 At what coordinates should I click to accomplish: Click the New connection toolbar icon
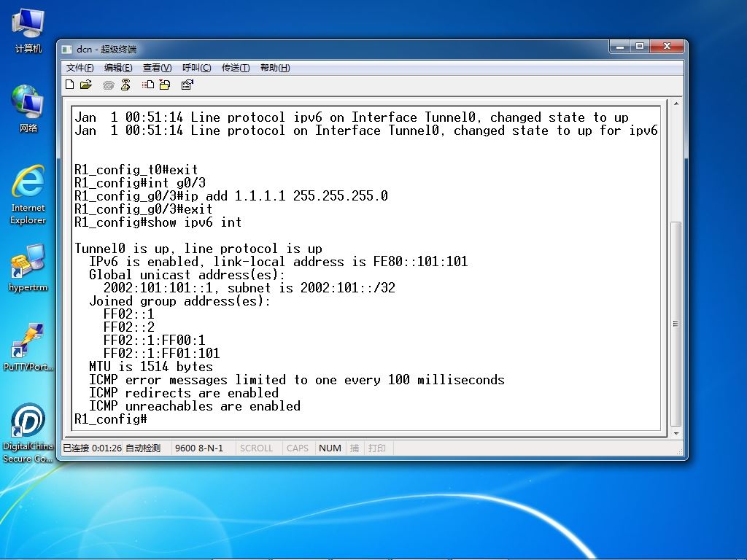coord(69,85)
